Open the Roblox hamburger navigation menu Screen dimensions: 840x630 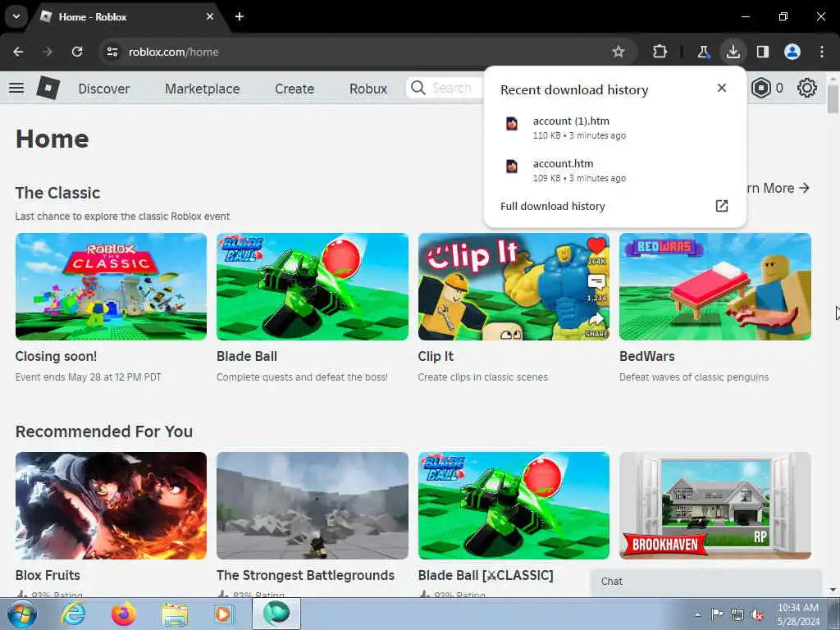[x=16, y=87]
